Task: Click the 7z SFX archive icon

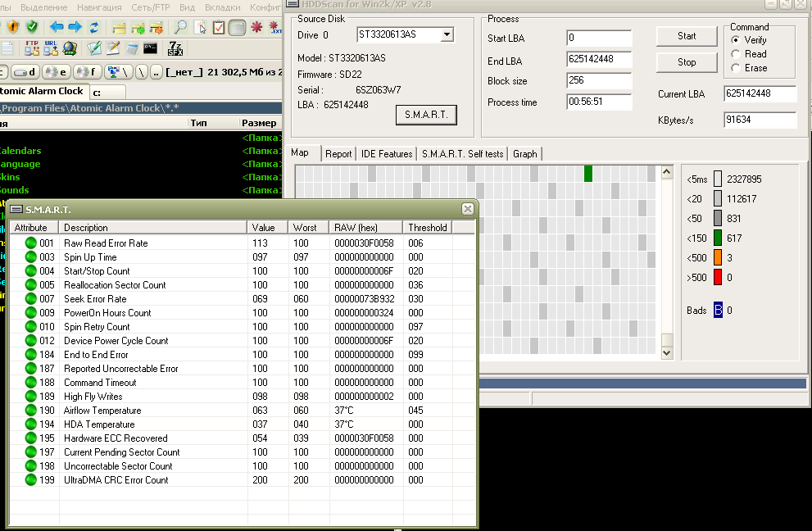Action: tap(175, 48)
